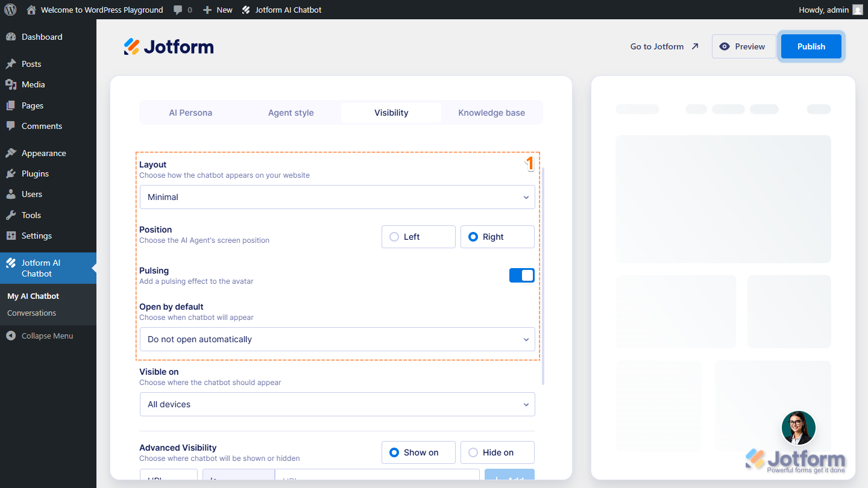Screen dimensions: 868x488
Task: Open the Comments menu item in sidebar
Action: 48,126
